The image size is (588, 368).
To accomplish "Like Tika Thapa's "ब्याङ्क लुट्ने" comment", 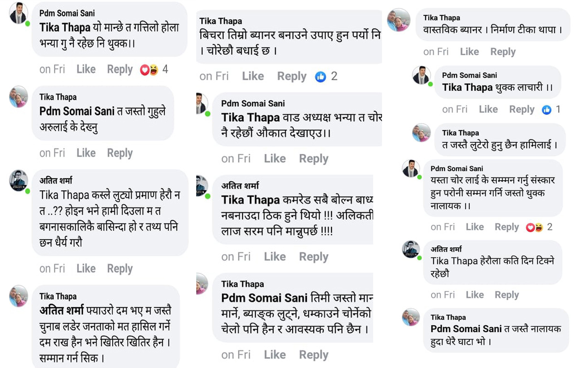I will pos(275,355).
